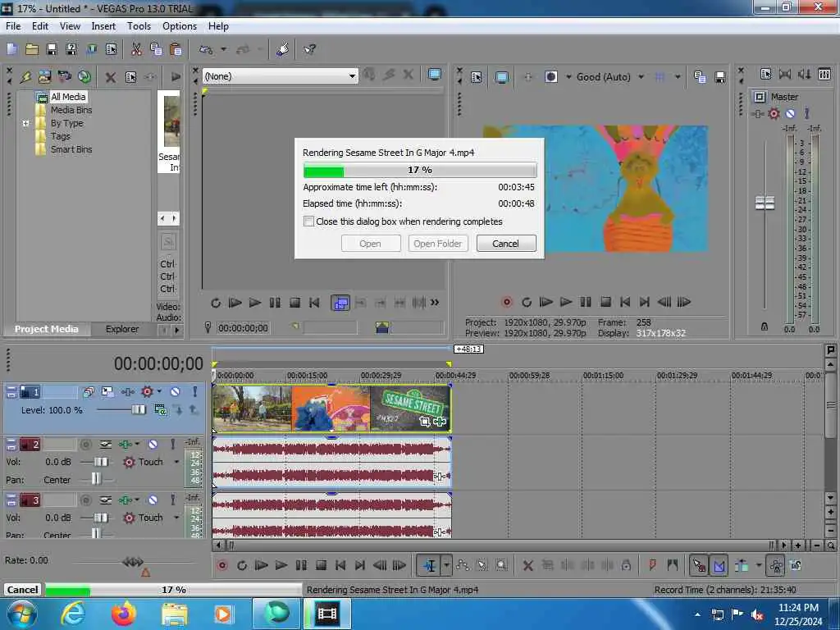Open the Good (Auto) preview quality dropdown

tap(641, 77)
